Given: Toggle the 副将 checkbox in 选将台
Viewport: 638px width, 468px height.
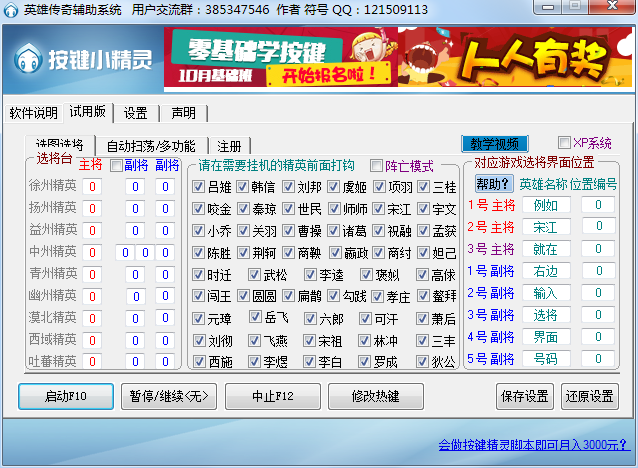Looking at the screenshot, I should click(x=116, y=166).
